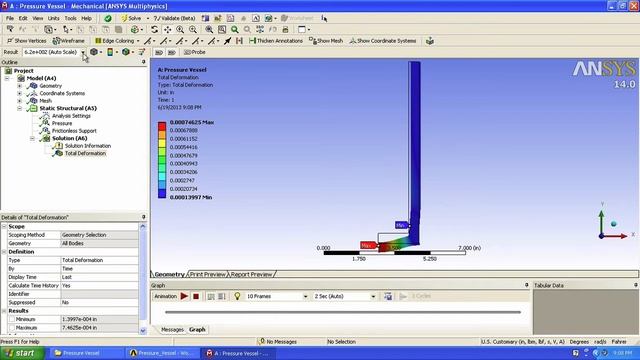640x360 pixels.
Task: Select Total Deformation result in outline
Action: point(85,153)
